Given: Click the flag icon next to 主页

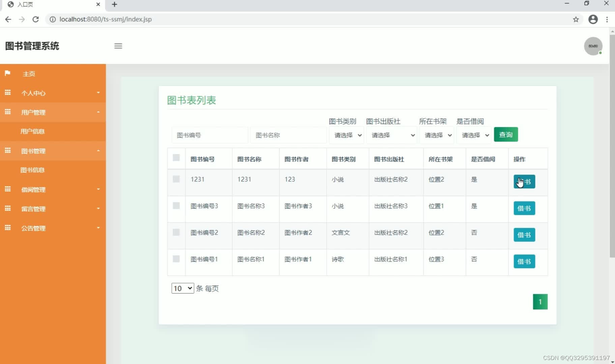Looking at the screenshot, I should tap(7, 73).
